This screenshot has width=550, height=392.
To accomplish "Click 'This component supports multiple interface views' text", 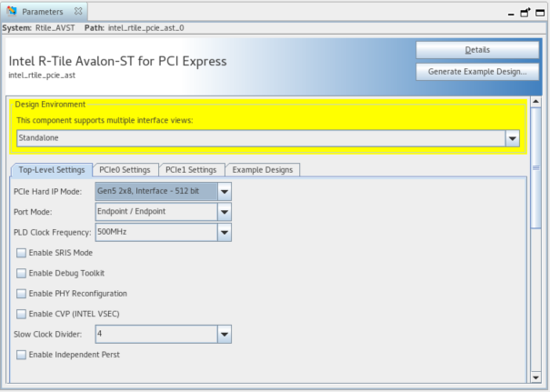I will (x=105, y=120).
